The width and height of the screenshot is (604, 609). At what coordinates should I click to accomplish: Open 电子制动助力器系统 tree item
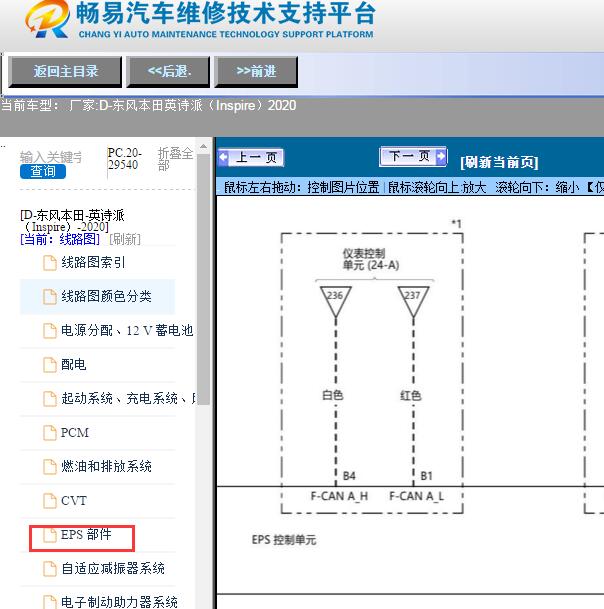(x=119, y=602)
